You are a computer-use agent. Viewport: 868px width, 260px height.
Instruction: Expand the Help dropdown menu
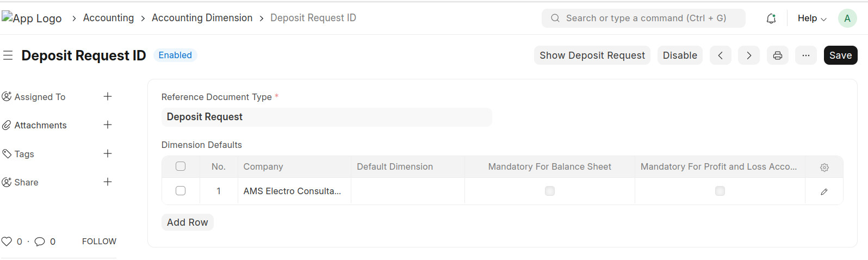tap(811, 18)
